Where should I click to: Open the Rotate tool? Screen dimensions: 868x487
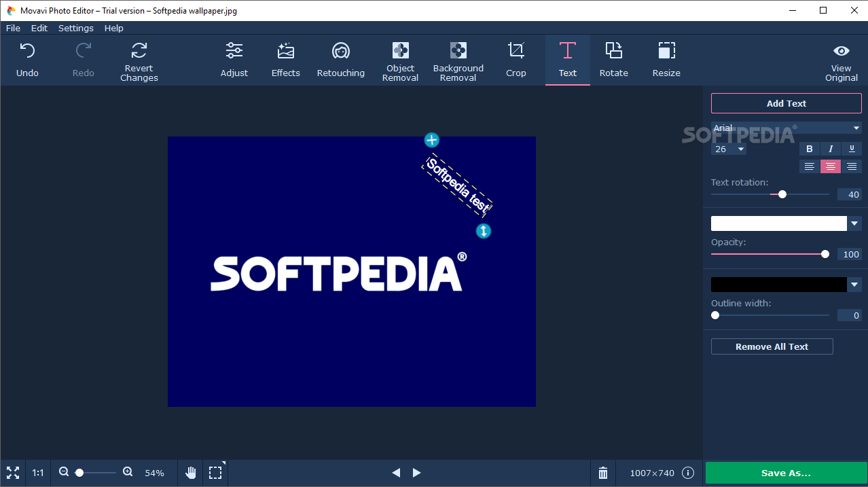coord(614,60)
